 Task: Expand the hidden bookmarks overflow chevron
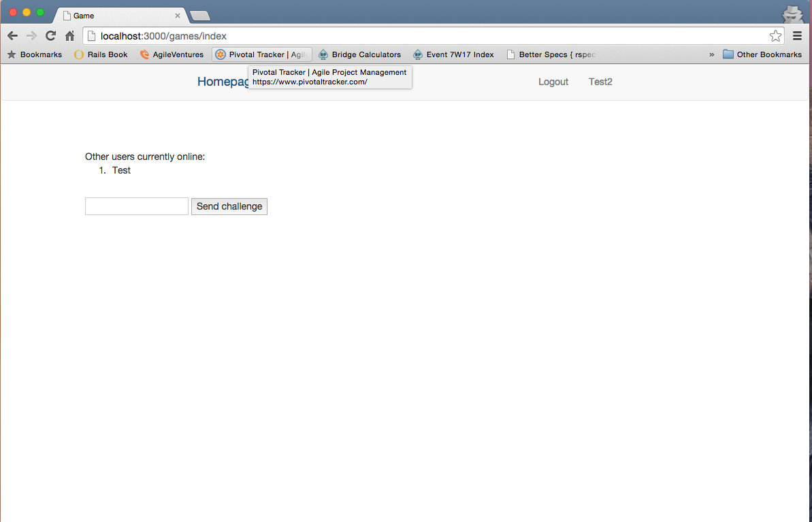pyautogui.click(x=711, y=54)
